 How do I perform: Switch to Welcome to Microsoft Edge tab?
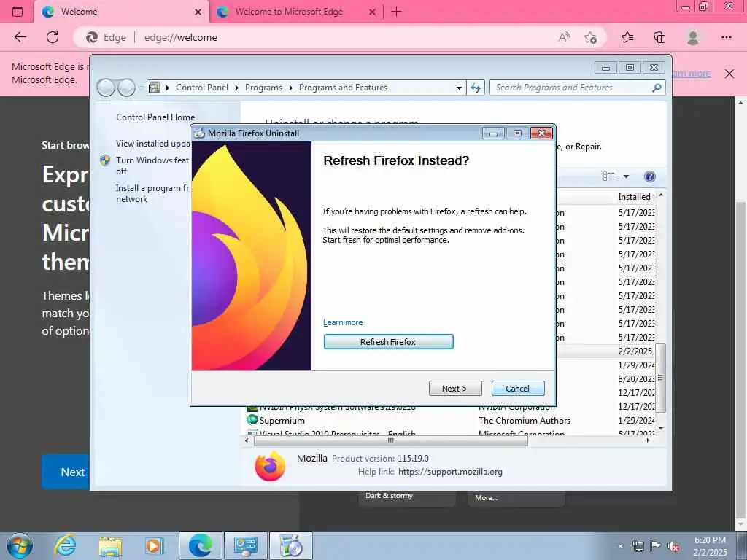[x=295, y=12]
